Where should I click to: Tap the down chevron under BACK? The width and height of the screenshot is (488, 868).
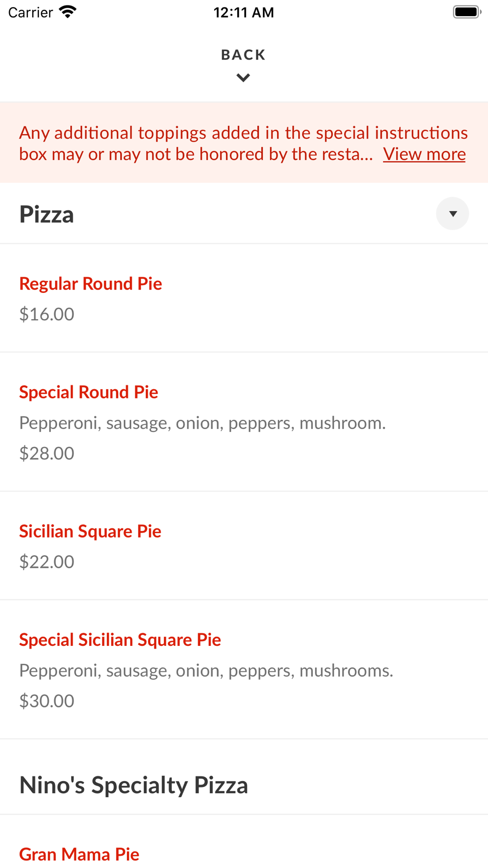pos(243,78)
